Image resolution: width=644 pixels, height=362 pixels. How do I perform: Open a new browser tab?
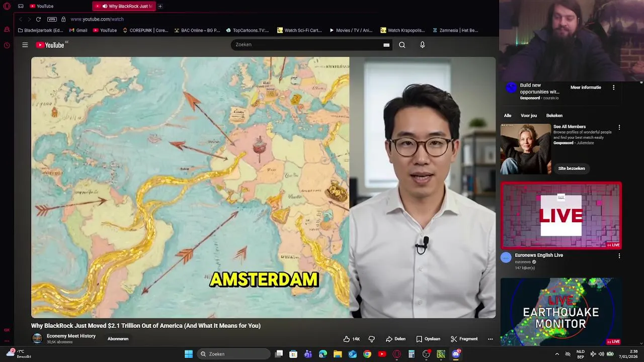coord(160,6)
